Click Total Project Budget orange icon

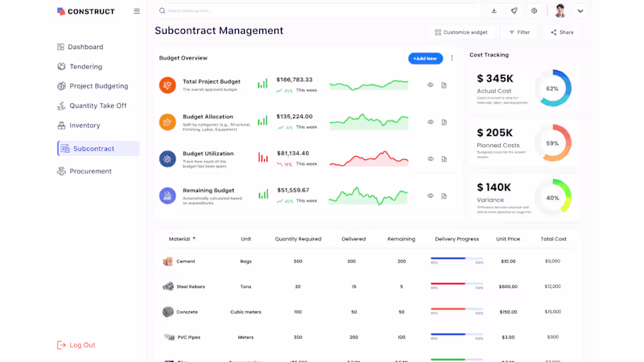(167, 85)
